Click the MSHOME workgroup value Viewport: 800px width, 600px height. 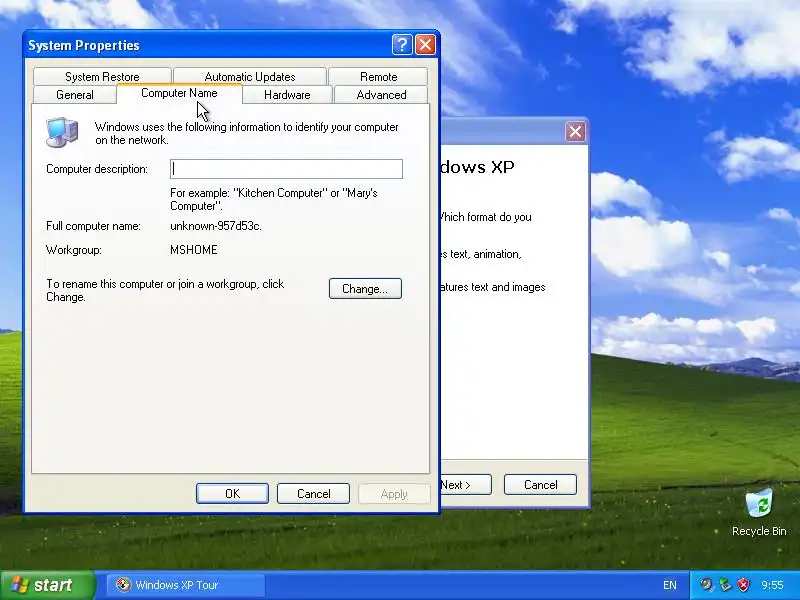pos(194,250)
